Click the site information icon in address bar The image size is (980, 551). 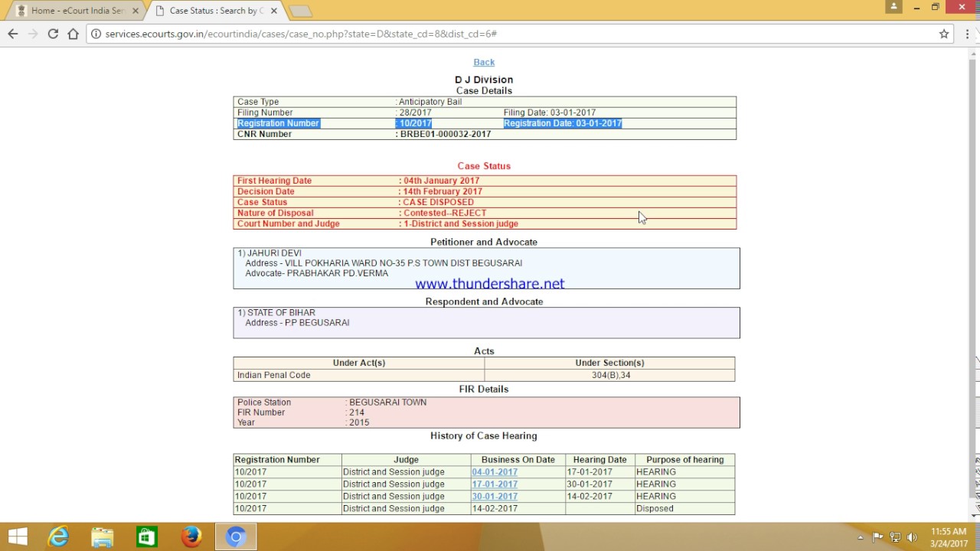pyautogui.click(x=95, y=34)
